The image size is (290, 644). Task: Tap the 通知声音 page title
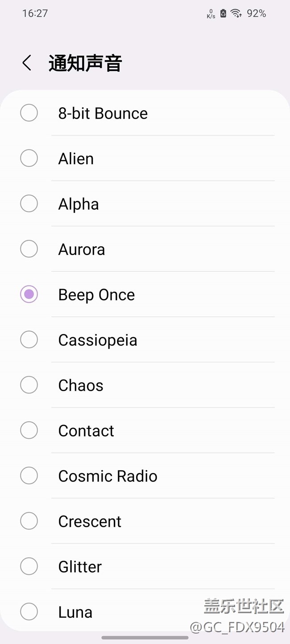(85, 63)
